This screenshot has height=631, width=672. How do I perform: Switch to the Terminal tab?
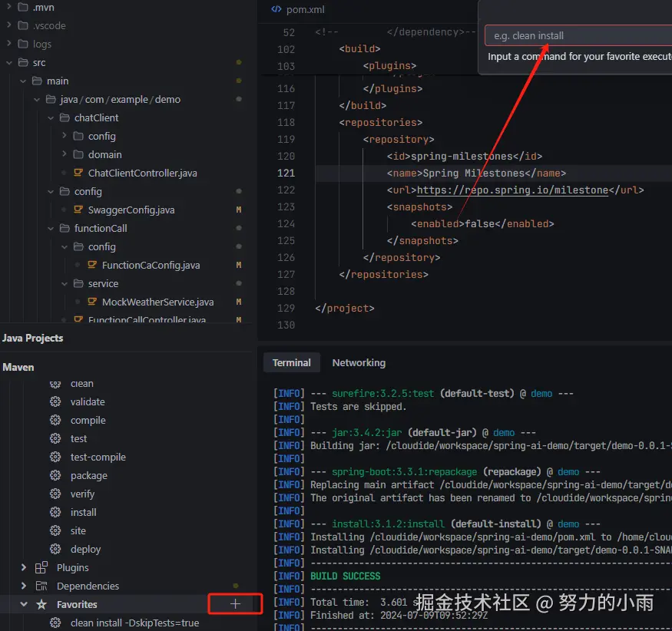[x=291, y=363]
